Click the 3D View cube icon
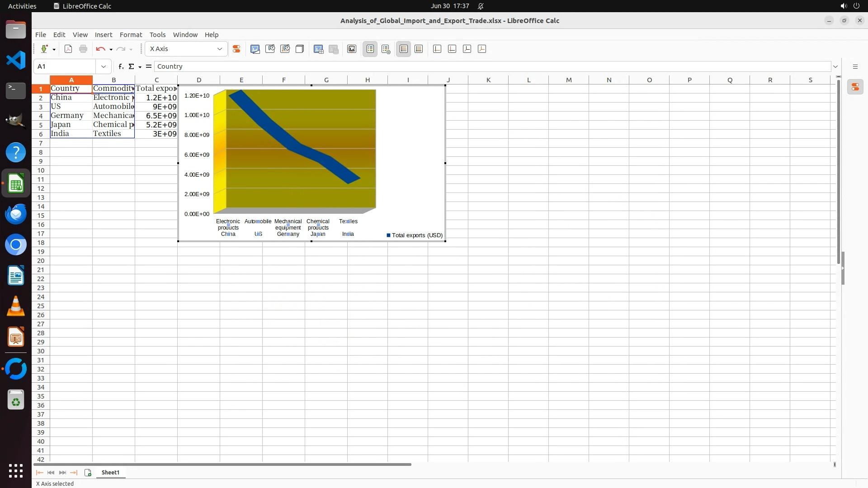This screenshot has height=488, width=868. click(x=300, y=49)
